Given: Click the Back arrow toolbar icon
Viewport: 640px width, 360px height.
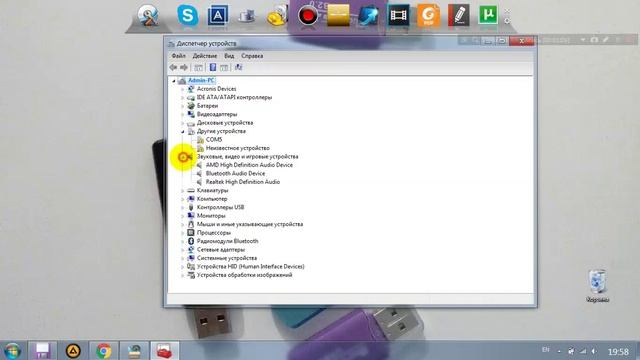Looking at the screenshot, I should (173, 67).
